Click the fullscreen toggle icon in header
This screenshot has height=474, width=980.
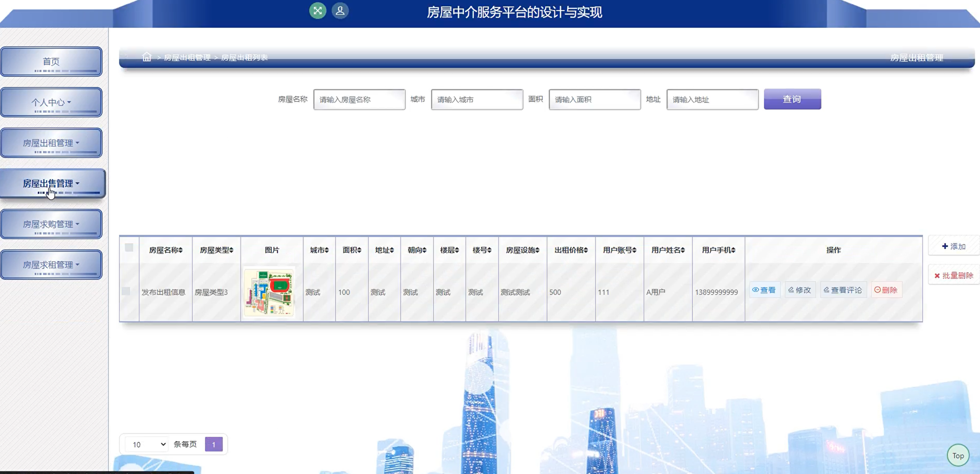(318, 11)
